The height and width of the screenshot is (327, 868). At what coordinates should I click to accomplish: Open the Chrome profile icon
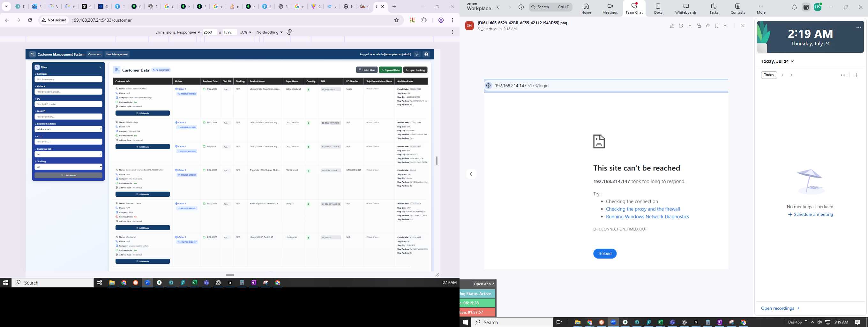pos(441,20)
